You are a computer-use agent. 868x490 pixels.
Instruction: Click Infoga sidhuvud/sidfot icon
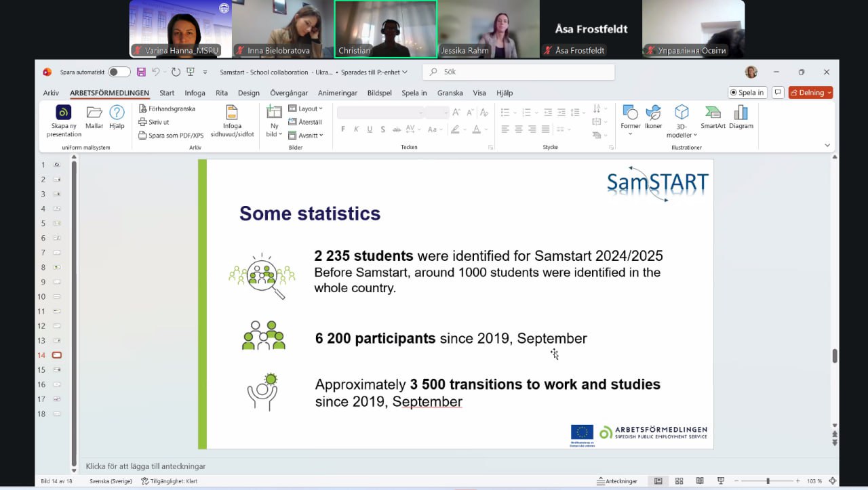(x=232, y=113)
